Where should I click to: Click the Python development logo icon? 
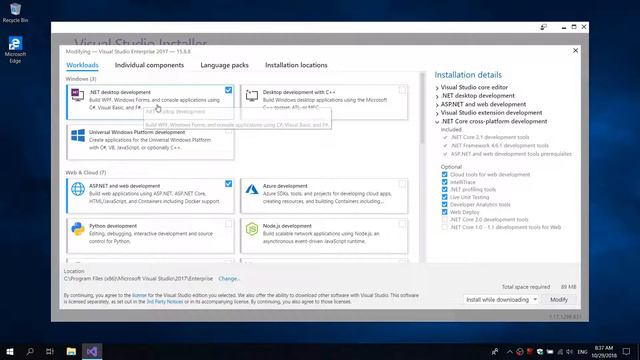(78, 229)
